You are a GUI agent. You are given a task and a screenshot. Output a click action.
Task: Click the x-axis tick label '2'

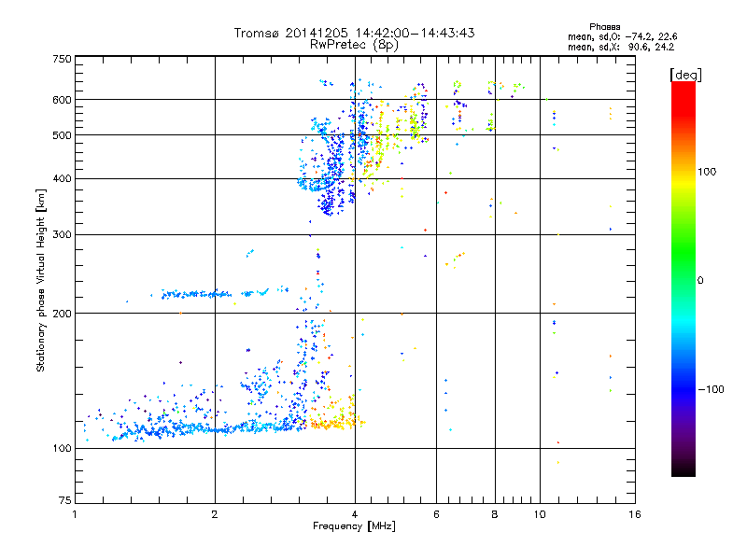(215, 514)
